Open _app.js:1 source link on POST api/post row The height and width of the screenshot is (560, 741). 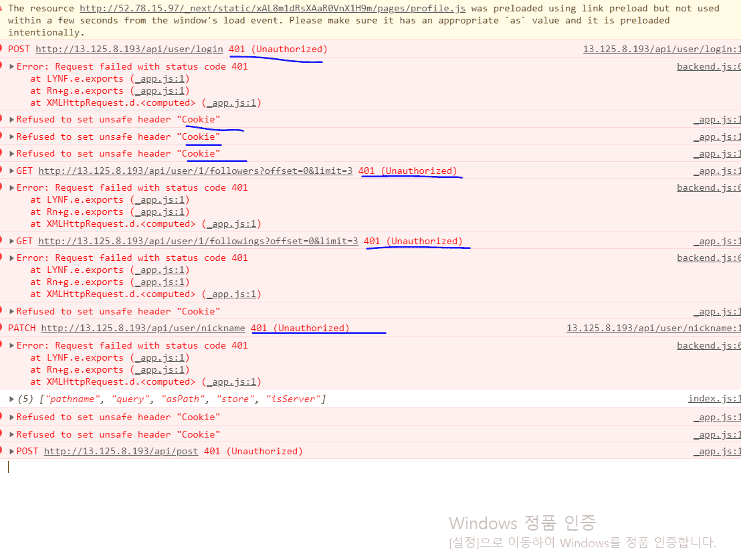717,452
